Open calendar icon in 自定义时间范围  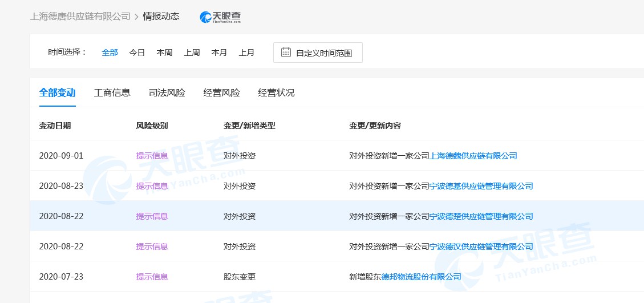[x=286, y=52]
